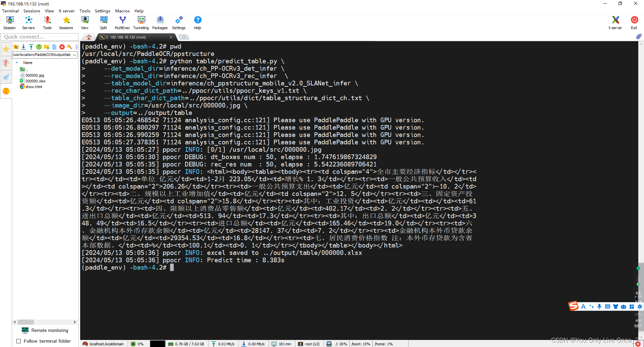Open the Settings menu in menu bar
The width and height of the screenshot is (644, 347).
103,11
